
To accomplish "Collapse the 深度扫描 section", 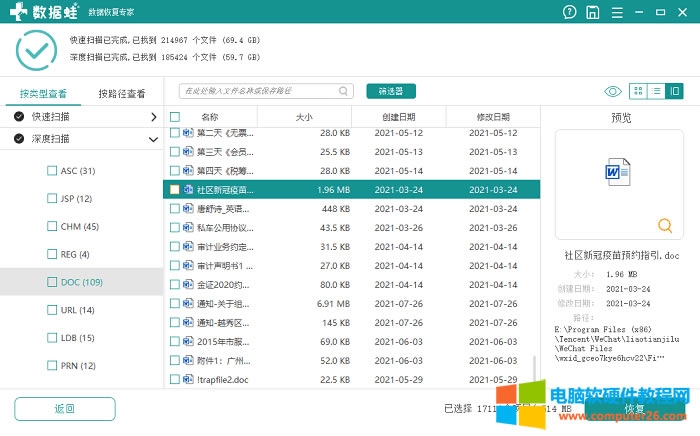I will point(153,139).
